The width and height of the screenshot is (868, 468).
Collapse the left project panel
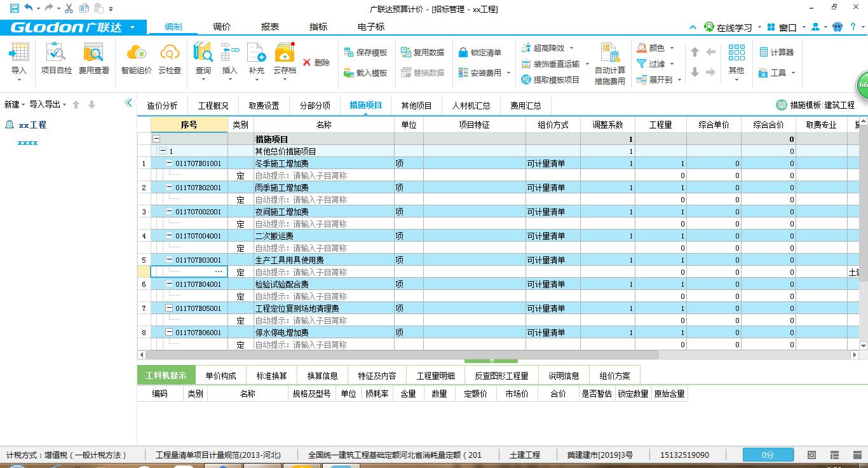point(128,103)
